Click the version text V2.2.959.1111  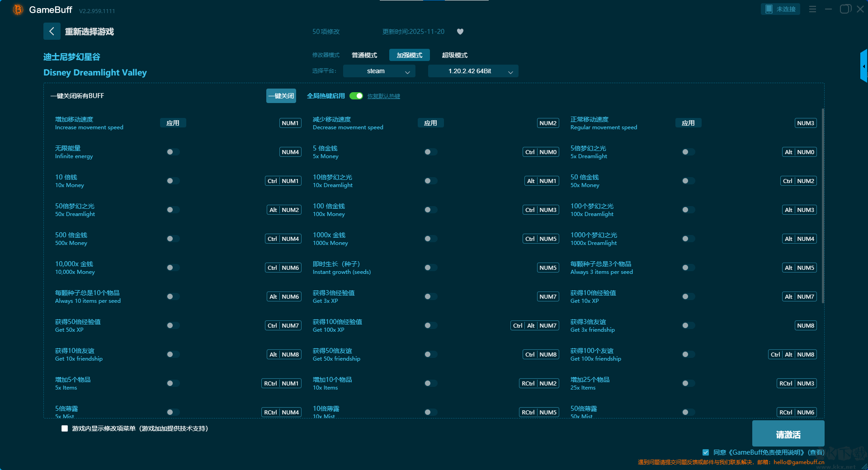pyautogui.click(x=97, y=11)
